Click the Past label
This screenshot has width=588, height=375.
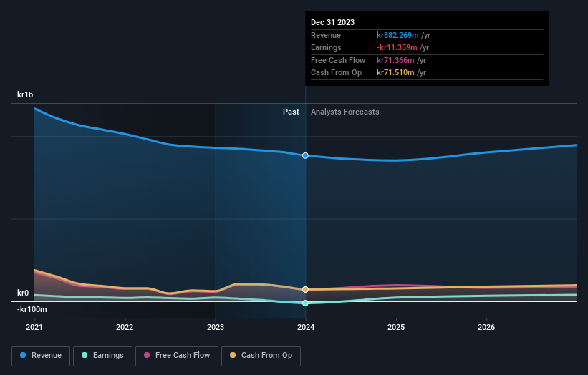pyautogui.click(x=291, y=112)
